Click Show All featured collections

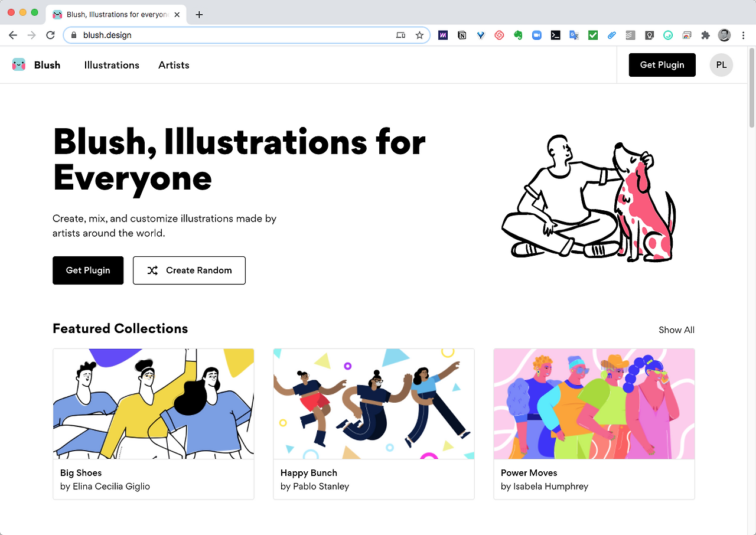tap(676, 330)
